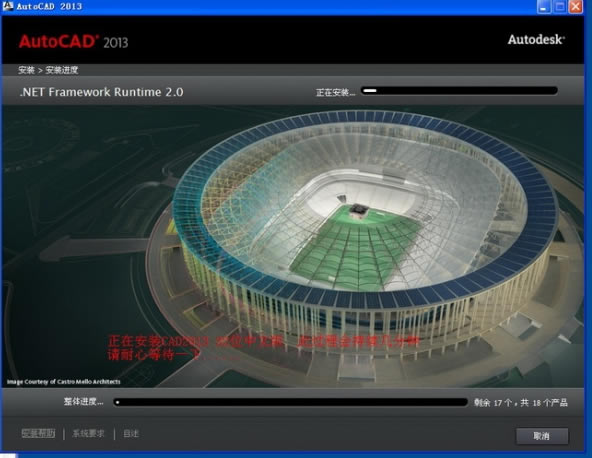Click the 正在安装 progress bar
The width and height of the screenshot is (592, 458).
[x=459, y=91]
